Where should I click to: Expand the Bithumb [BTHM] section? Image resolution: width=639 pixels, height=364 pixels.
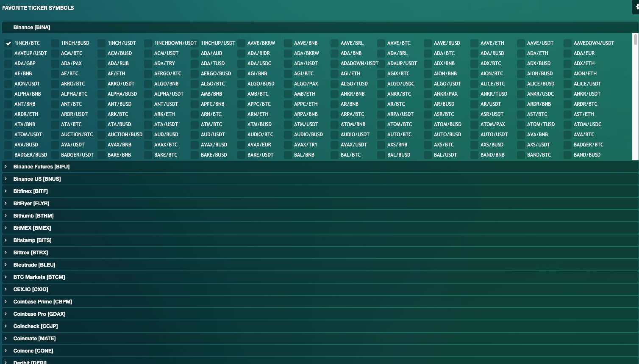click(320, 216)
